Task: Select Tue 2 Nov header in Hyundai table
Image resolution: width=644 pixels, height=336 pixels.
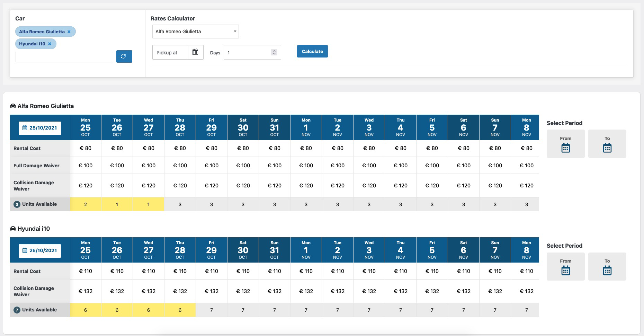Action: point(338,250)
